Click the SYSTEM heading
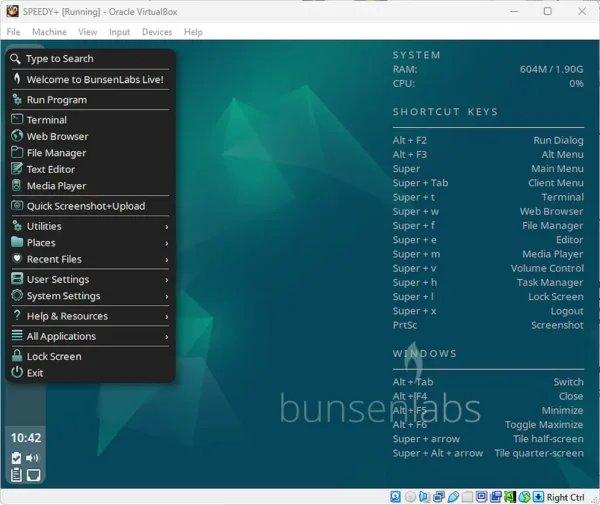600x505 pixels. [x=416, y=55]
